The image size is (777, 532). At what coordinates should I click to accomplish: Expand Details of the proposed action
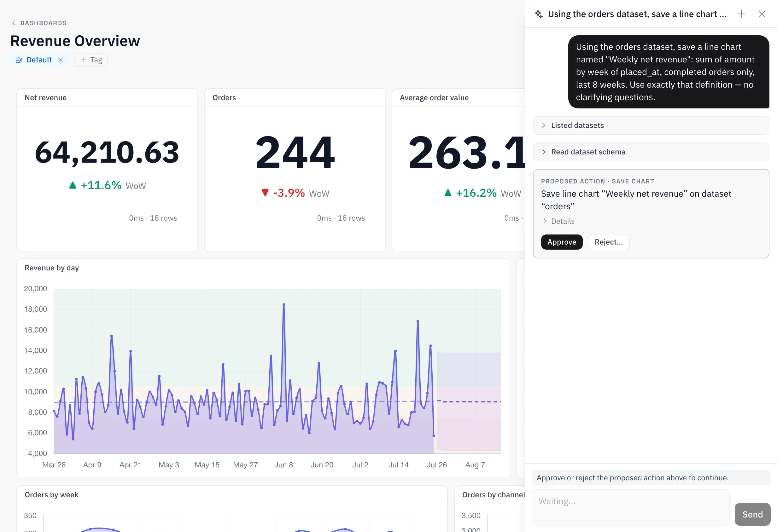click(558, 221)
